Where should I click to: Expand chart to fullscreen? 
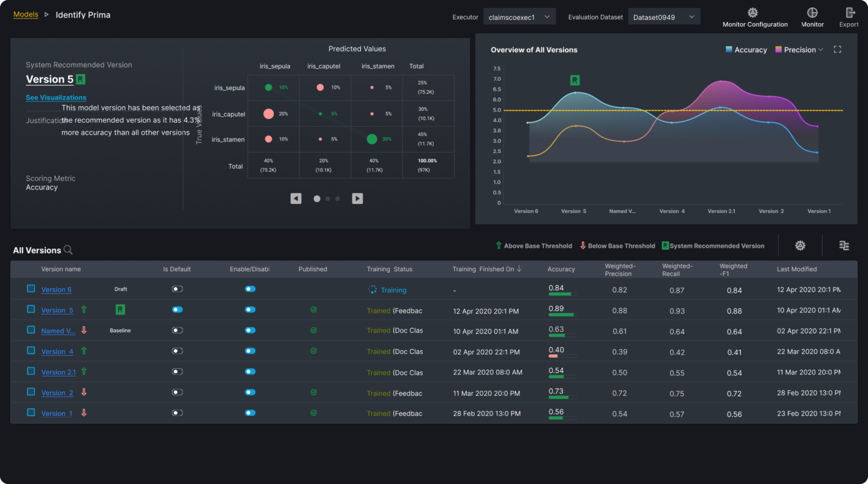[x=837, y=50]
